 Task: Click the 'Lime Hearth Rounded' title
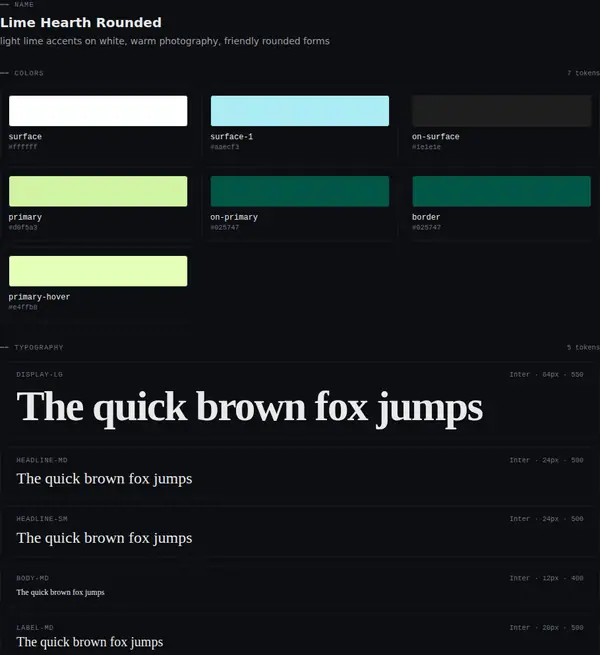click(x=81, y=23)
